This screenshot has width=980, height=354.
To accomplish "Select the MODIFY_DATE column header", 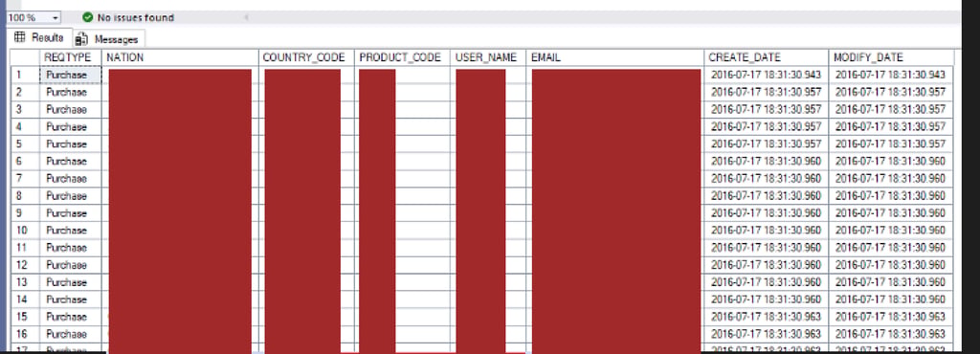I will coord(891,57).
